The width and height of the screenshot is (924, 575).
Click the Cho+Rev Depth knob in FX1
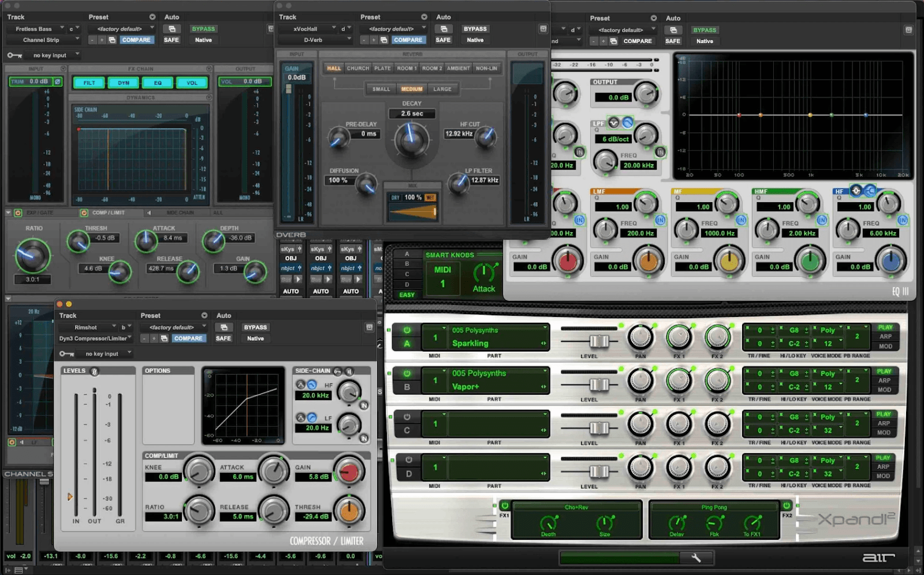548,523
